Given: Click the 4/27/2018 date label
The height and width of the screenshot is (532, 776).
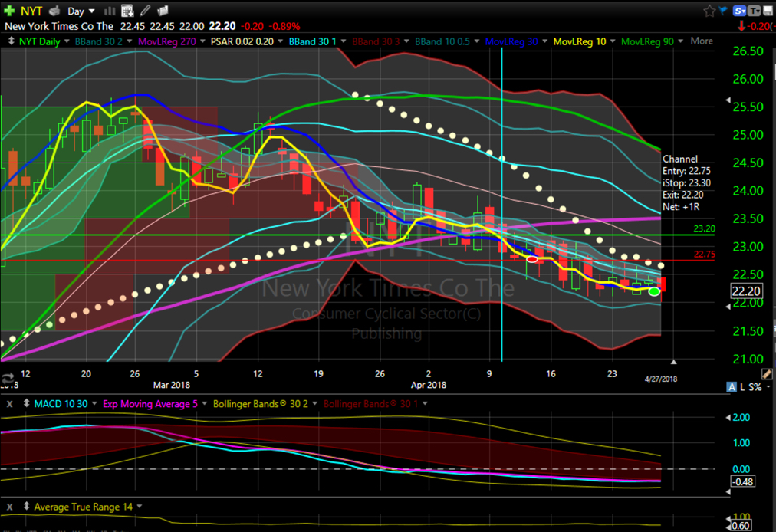Looking at the screenshot, I should click(x=661, y=379).
